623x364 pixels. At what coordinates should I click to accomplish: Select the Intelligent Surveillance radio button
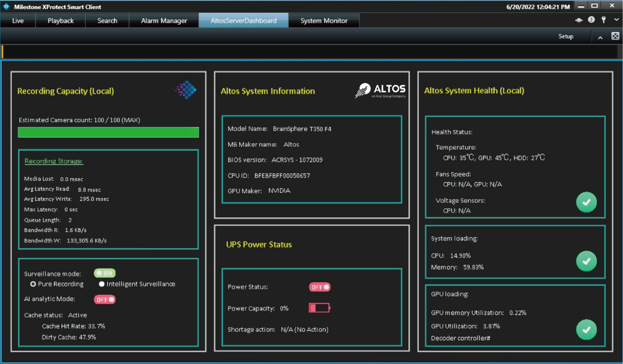tap(102, 284)
